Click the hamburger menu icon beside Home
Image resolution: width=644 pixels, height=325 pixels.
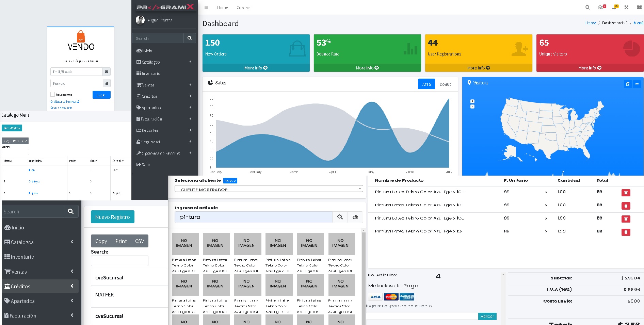(x=206, y=7)
